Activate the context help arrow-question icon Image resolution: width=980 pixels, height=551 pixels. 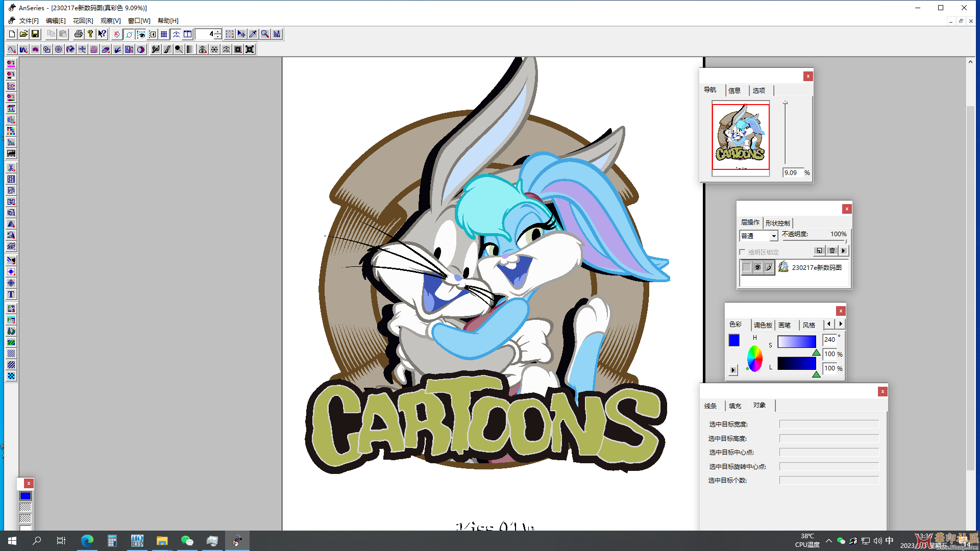(102, 34)
